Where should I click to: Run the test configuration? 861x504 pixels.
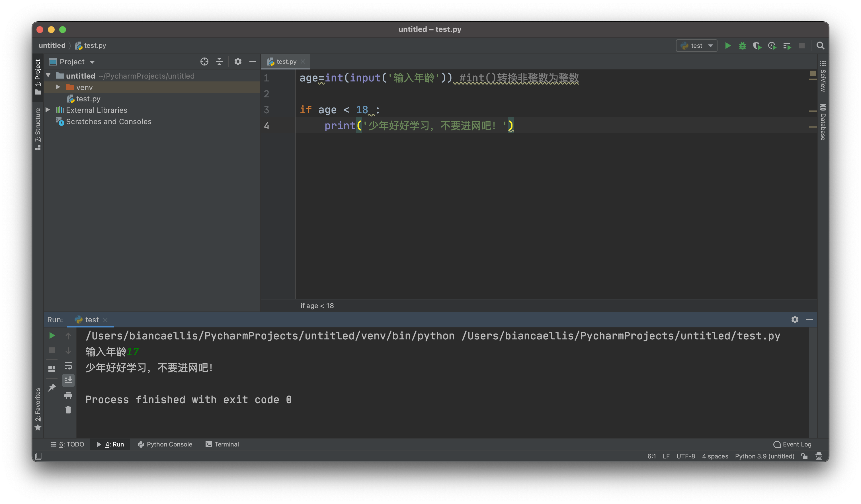(x=728, y=46)
